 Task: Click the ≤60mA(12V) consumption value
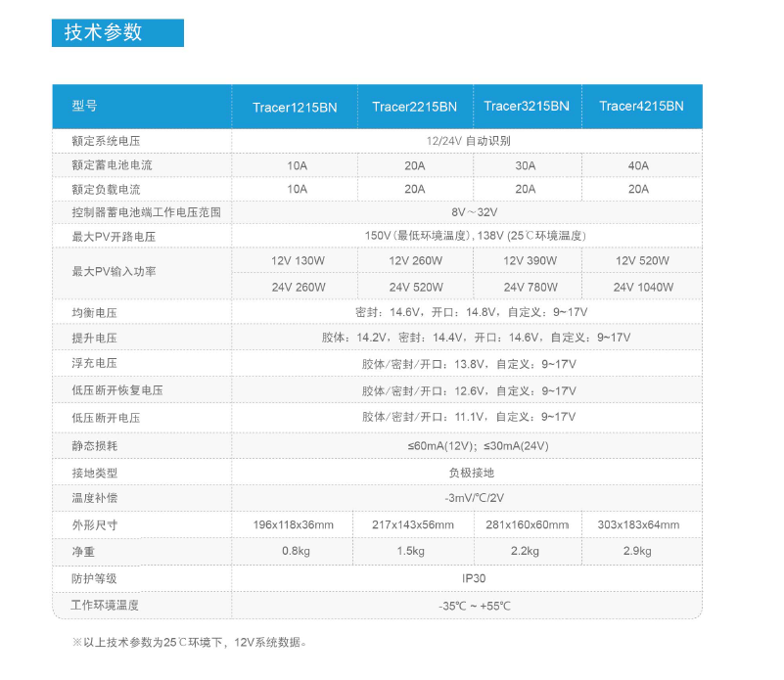click(x=478, y=446)
